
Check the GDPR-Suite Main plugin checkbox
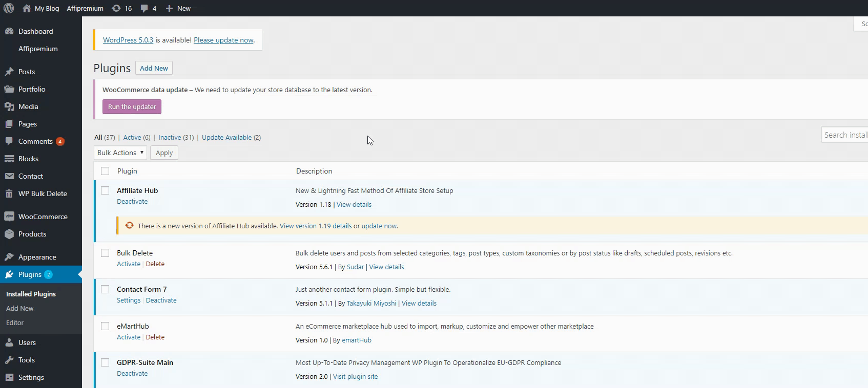point(105,362)
